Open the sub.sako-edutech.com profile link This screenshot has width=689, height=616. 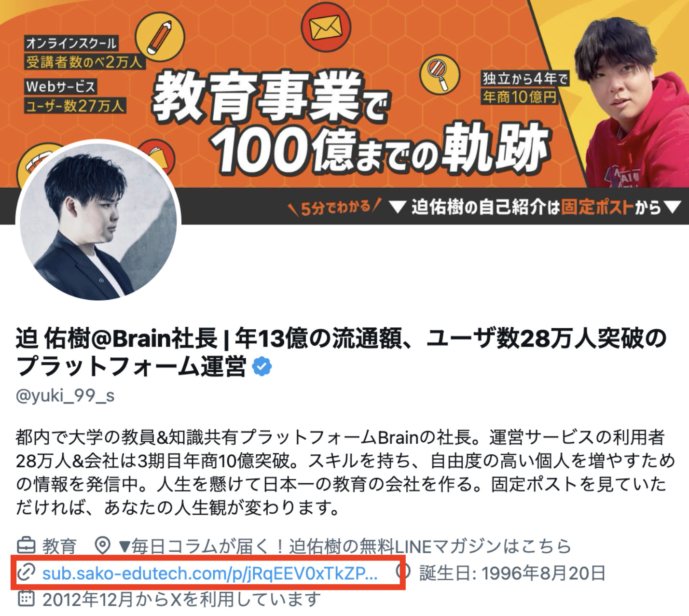(x=210, y=573)
